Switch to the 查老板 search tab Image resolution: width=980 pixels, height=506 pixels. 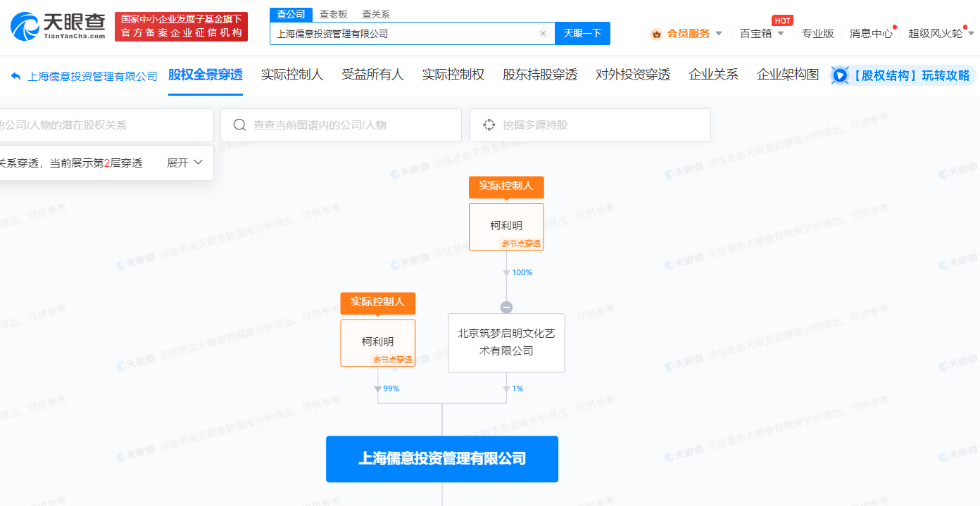click(333, 14)
